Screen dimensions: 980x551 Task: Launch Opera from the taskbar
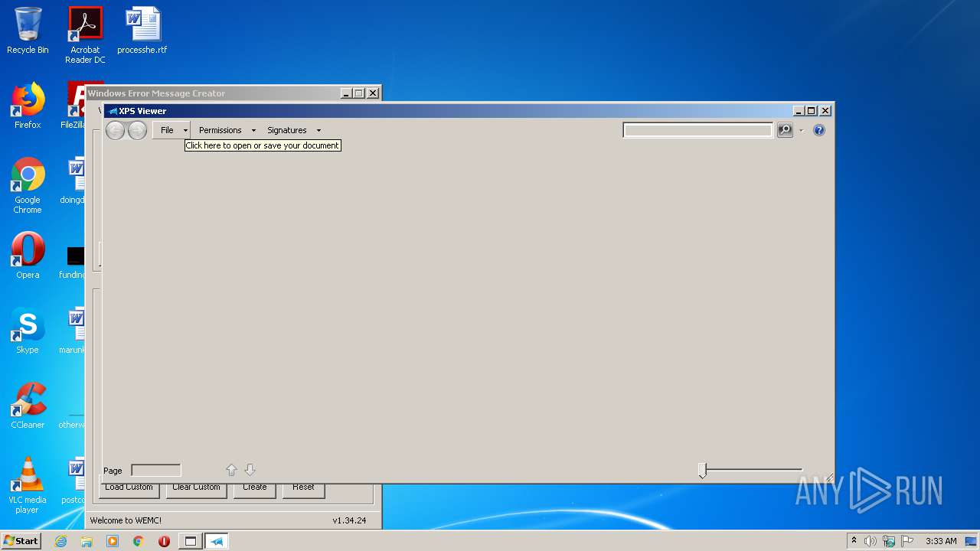[x=164, y=541]
